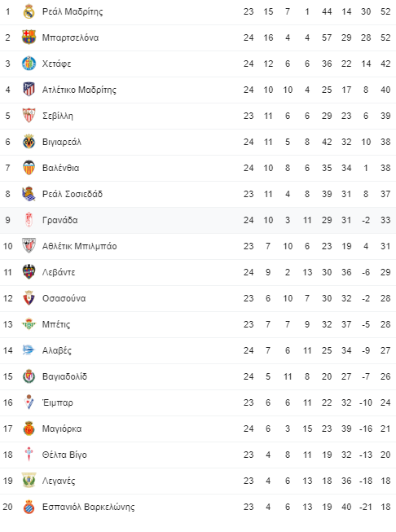Click the Real Madrid crest icon

click(29, 11)
